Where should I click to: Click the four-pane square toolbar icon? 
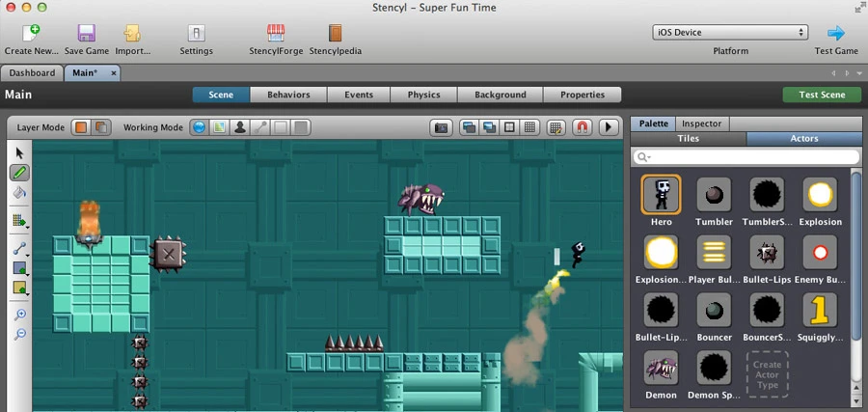tap(509, 127)
